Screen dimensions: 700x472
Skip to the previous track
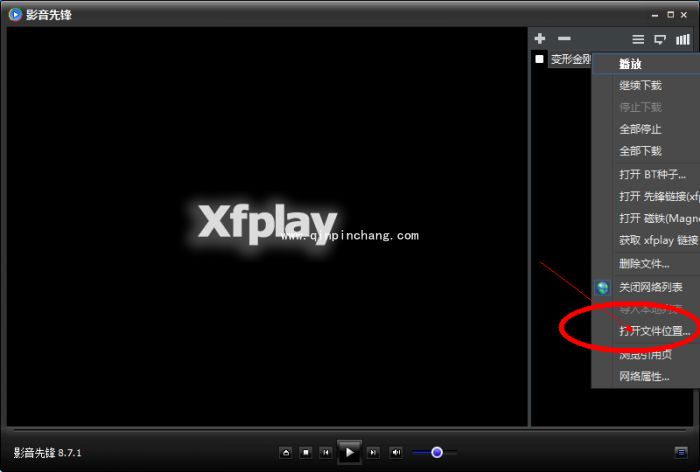[326, 453]
